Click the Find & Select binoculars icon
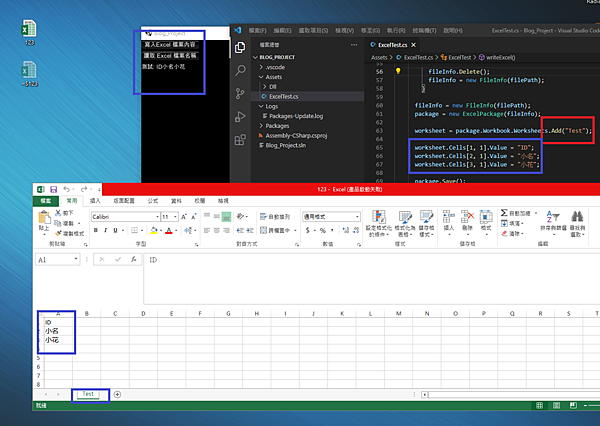 click(577, 217)
